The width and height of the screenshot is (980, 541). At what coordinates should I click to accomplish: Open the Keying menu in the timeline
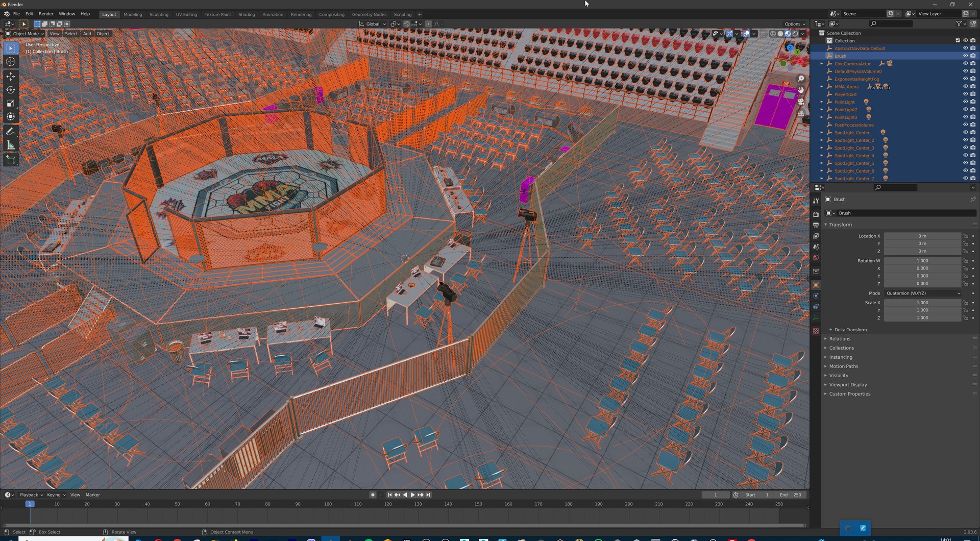[x=56, y=495]
